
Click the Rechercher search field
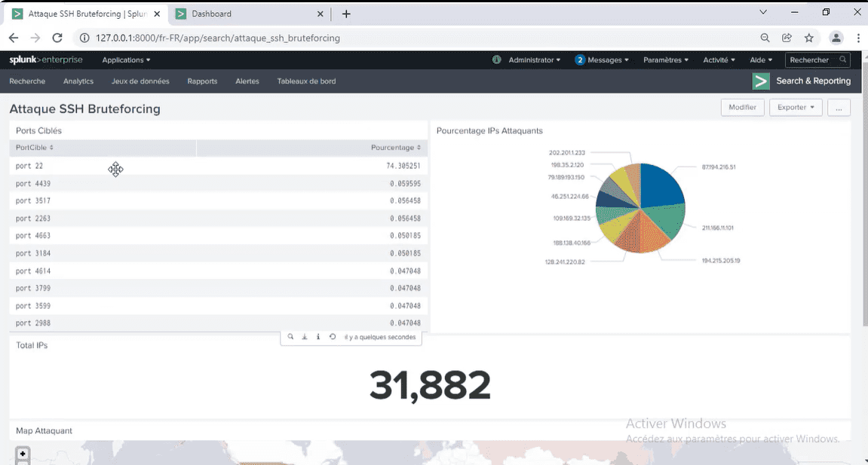(817, 60)
